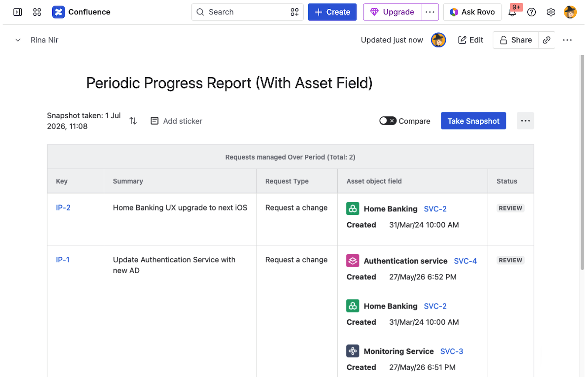Open the Confluence home logo
588x377 pixels.
[58, 12]
